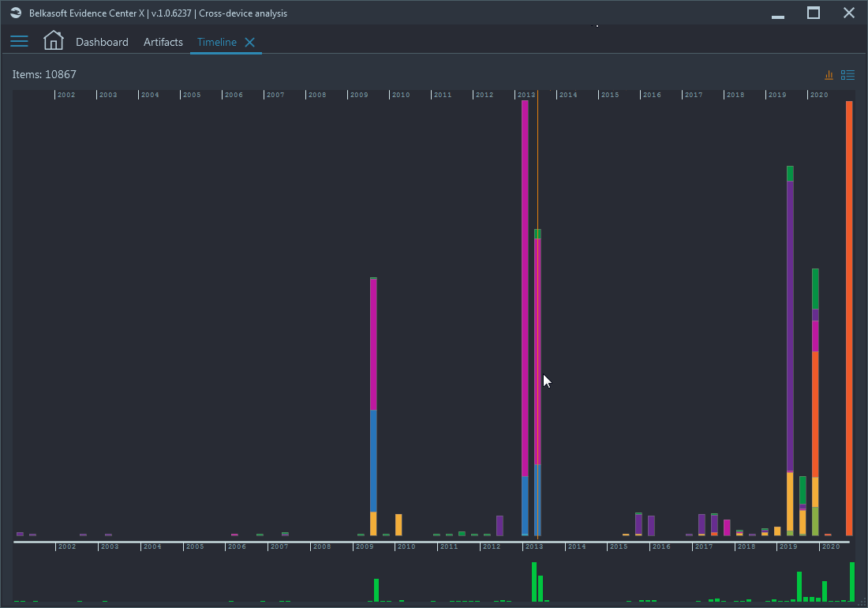Open the hamburger main menu

19,42
